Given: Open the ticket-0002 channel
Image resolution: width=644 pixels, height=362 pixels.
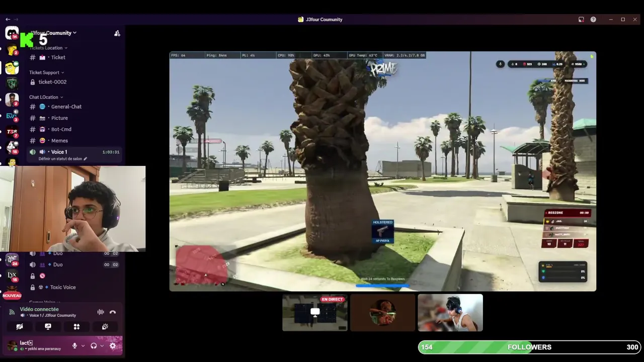Looking at the screenshot, I should point(74,82).
